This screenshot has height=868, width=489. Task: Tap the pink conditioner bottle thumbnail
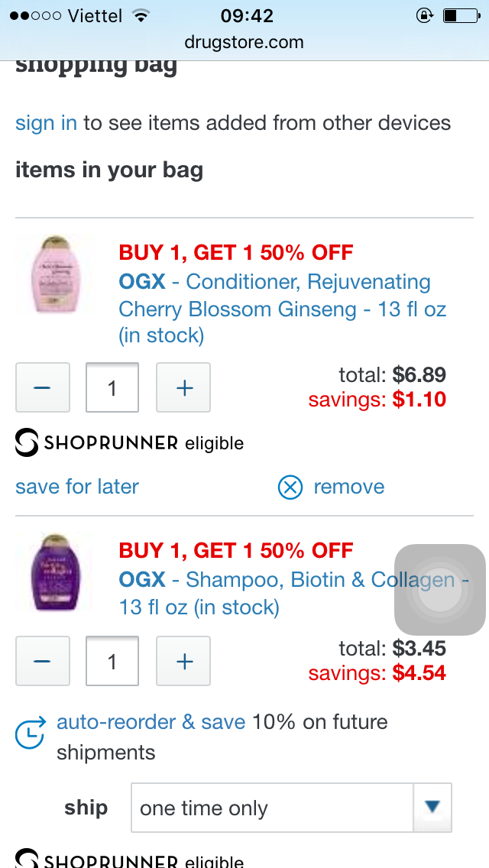[53, 274]
